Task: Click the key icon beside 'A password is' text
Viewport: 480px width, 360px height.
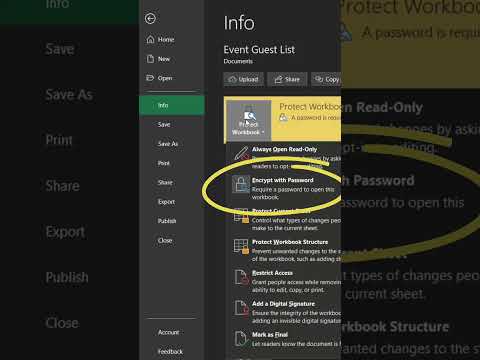Action: pos(283,117)
